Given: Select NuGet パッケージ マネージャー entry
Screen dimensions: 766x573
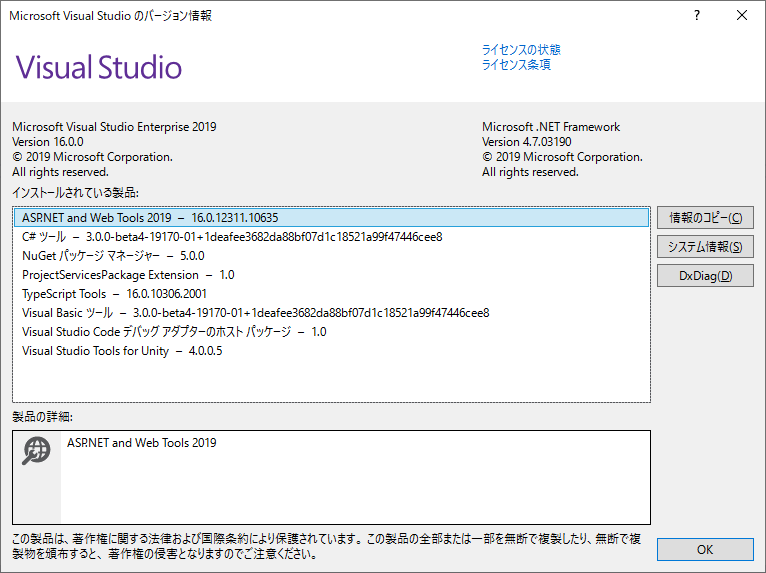Looking at the screenshot, I should click(x=332, y=255).
